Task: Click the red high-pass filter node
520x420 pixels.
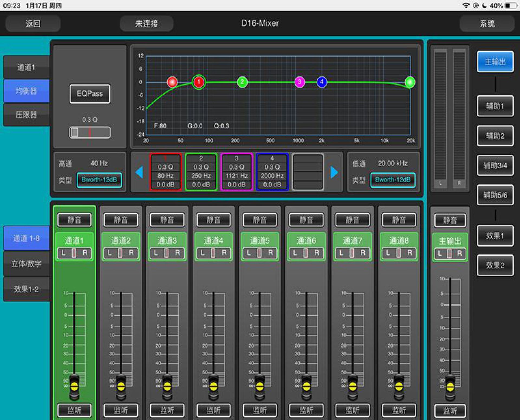Action: (172, 82)
